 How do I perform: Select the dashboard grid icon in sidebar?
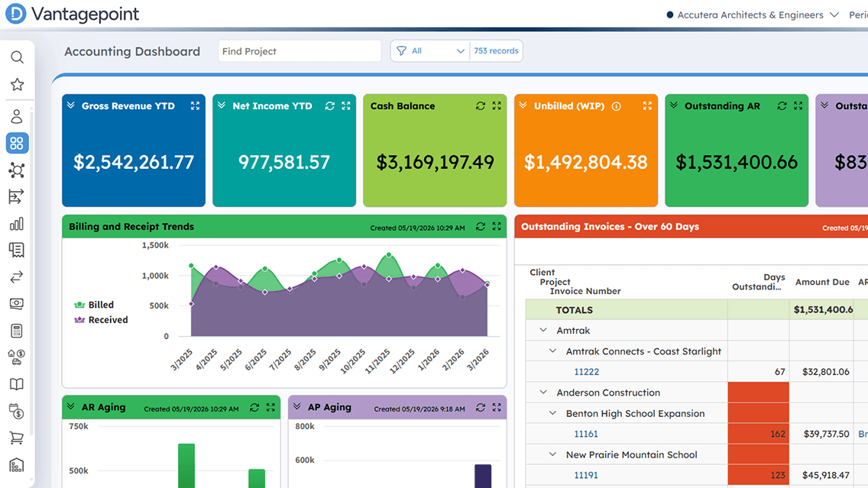17,144
